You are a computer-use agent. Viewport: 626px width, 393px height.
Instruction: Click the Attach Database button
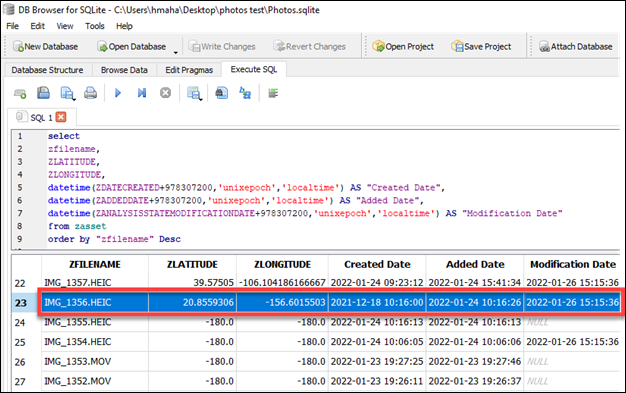[x=575, y=47]
